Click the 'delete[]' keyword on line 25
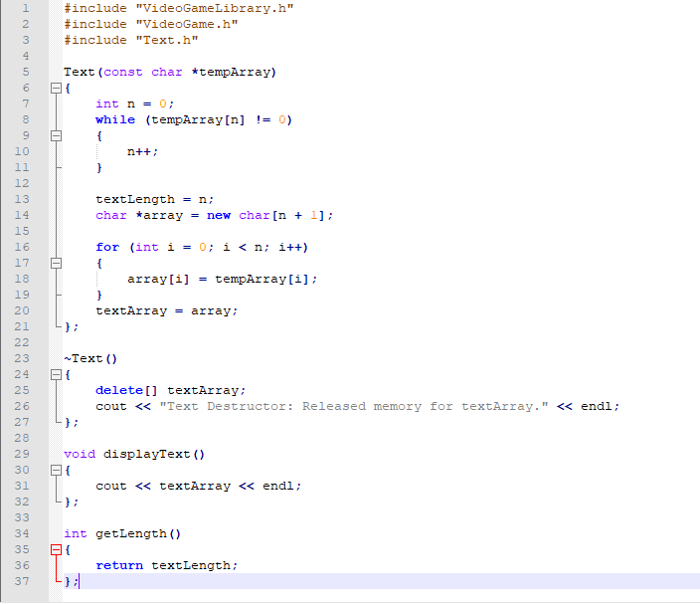Viewport: 700px width, 604px height. pyautogui.click(x=127, y=390)
